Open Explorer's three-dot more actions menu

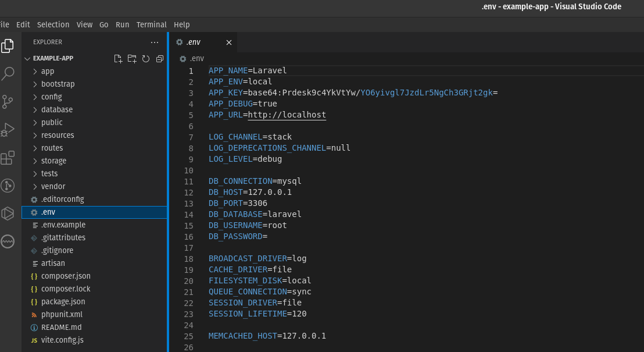(x=154, y=42)
